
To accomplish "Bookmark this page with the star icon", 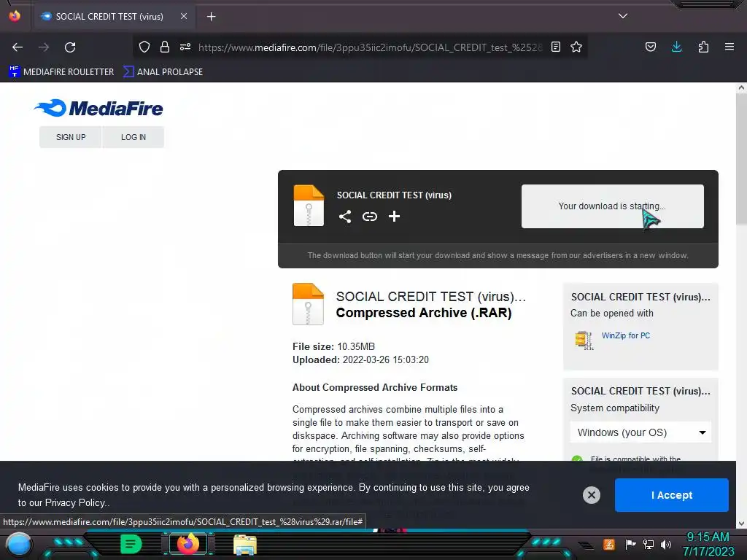I will pos(576,47).
